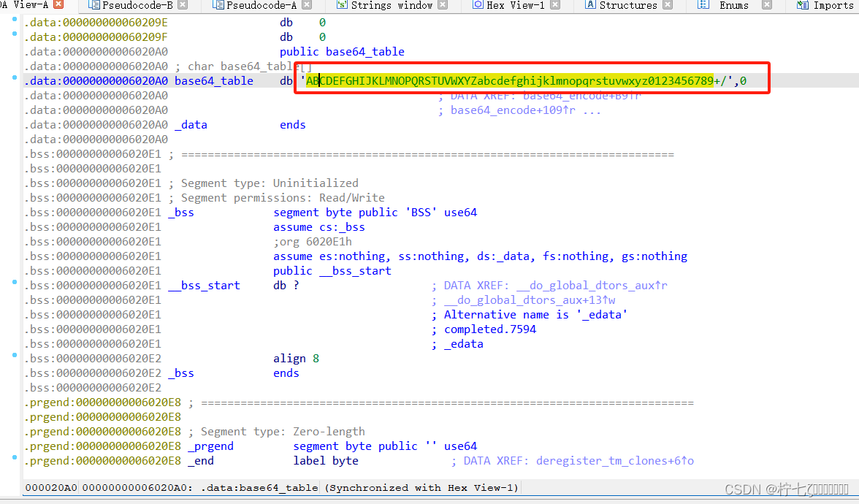Close the Pseudocode-B tab
Screen dimensions: 859x504
tap(183, 4)
